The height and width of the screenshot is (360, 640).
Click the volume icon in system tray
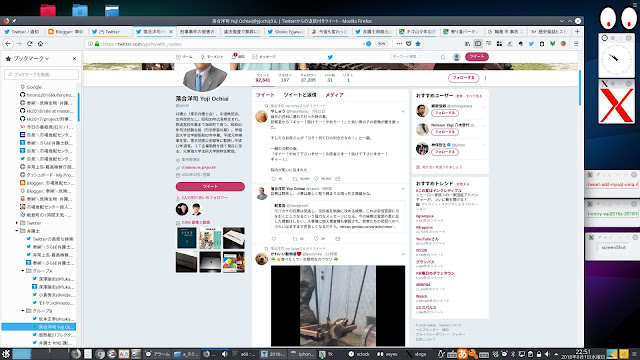coord(547,354)
